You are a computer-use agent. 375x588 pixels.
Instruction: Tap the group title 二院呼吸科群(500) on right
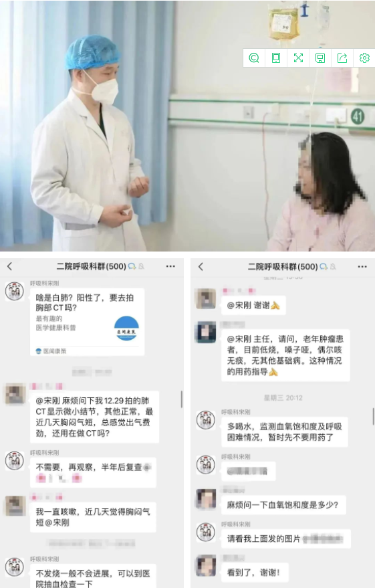[283, 267]
